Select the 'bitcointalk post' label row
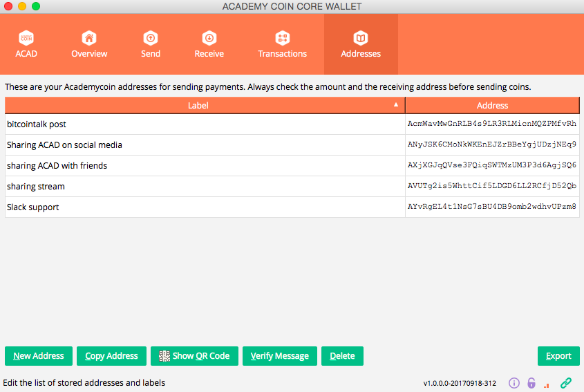Viewport: 584px width, 392px height. coord(205,124)
